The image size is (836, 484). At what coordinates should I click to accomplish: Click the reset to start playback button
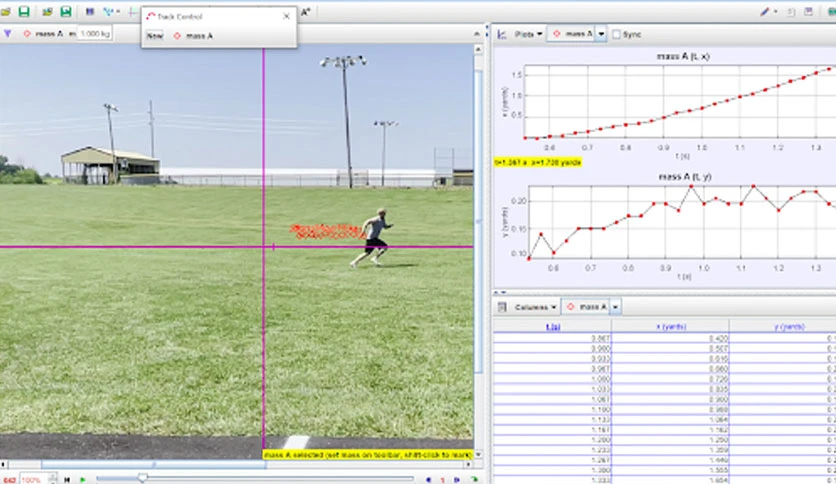tap(67, 480)
